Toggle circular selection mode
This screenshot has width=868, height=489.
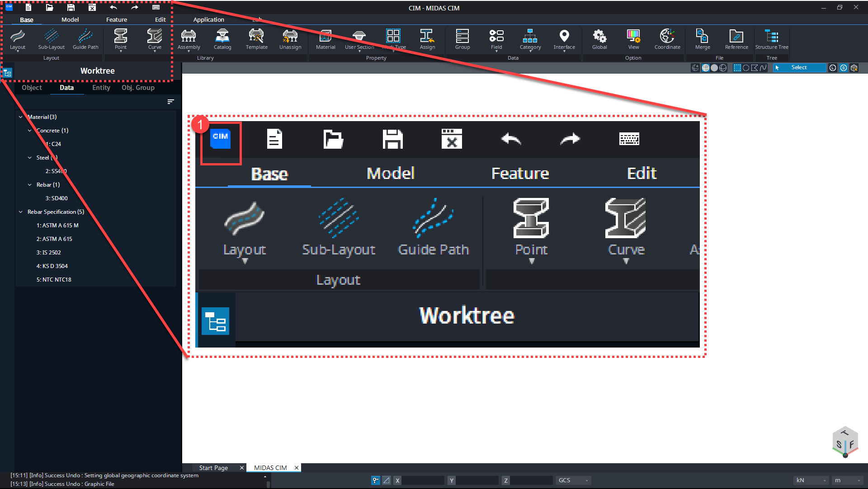(746, 68)
